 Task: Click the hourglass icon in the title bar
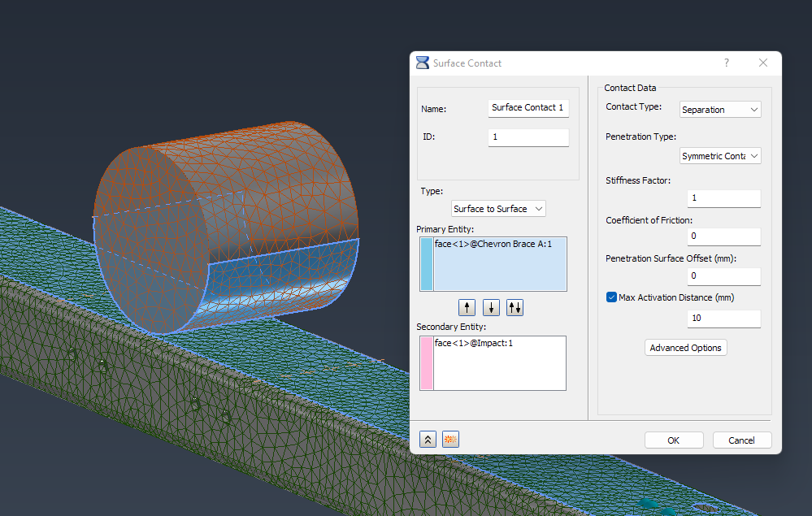click(423, 63)
